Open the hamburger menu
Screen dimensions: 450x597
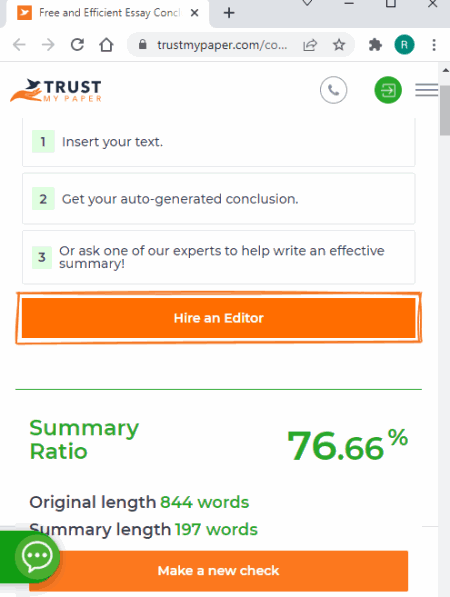point(426,90)
